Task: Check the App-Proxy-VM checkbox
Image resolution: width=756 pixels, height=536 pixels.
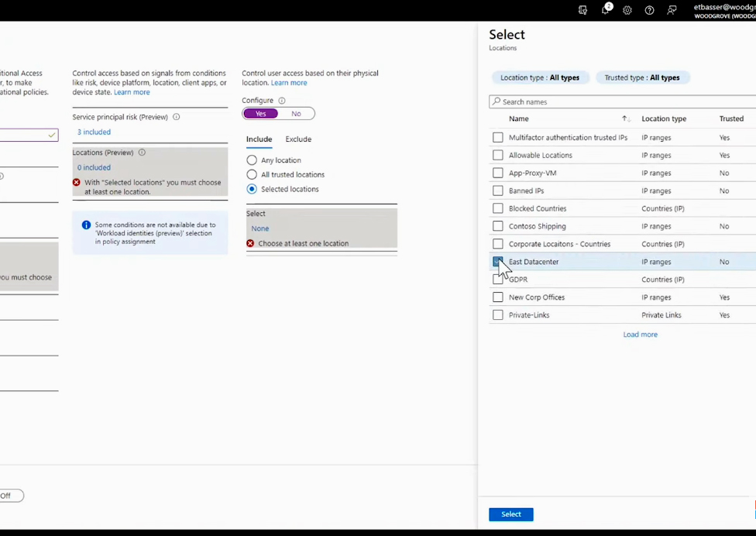Action: (497, 173)
